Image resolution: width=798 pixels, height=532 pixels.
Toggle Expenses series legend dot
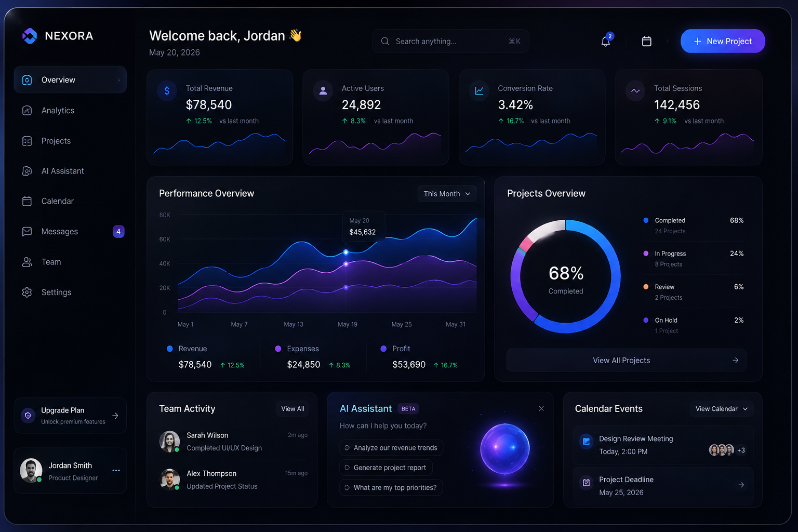(x=278, y=349)
